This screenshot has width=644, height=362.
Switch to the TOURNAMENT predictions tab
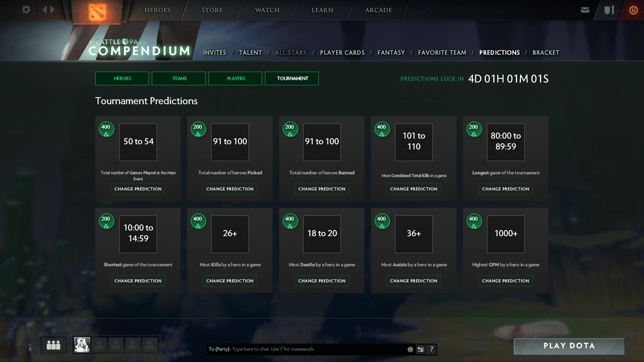(291, 78)
